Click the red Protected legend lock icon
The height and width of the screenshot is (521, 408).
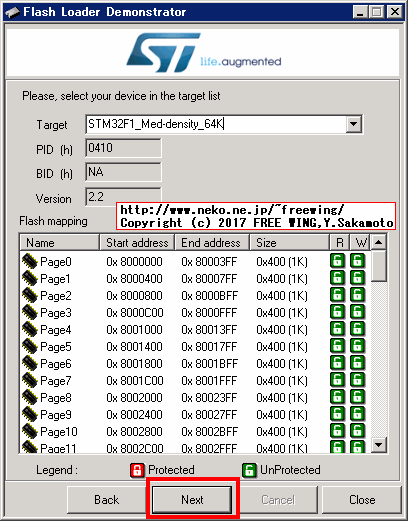pos(137,470)
